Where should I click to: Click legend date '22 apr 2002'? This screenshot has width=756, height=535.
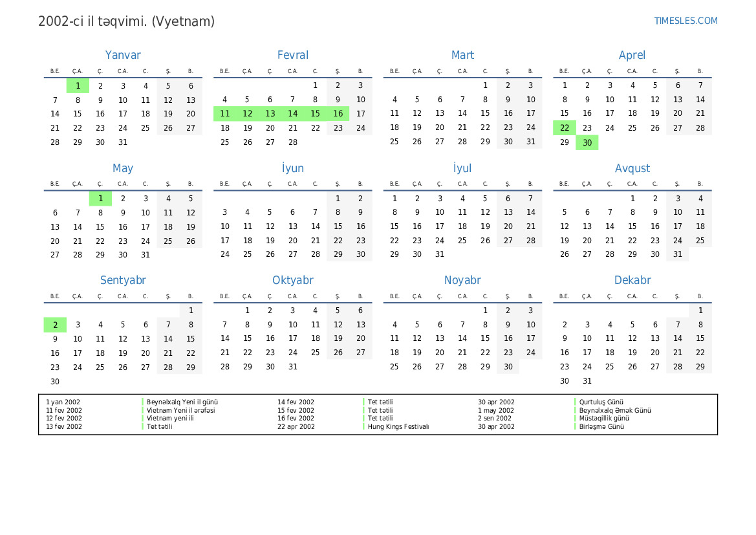(296, 426)
